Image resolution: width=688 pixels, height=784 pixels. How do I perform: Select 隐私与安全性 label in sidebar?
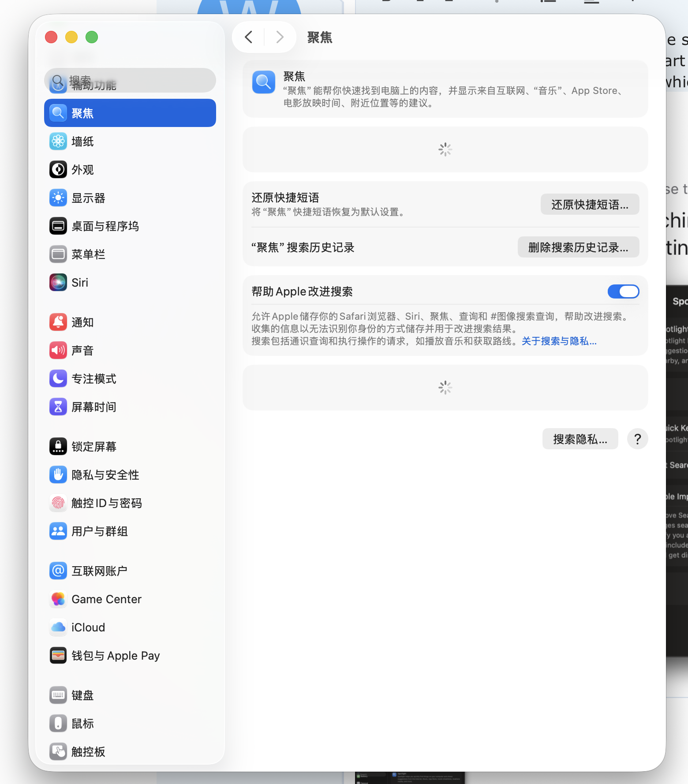[x=106, y=475]
